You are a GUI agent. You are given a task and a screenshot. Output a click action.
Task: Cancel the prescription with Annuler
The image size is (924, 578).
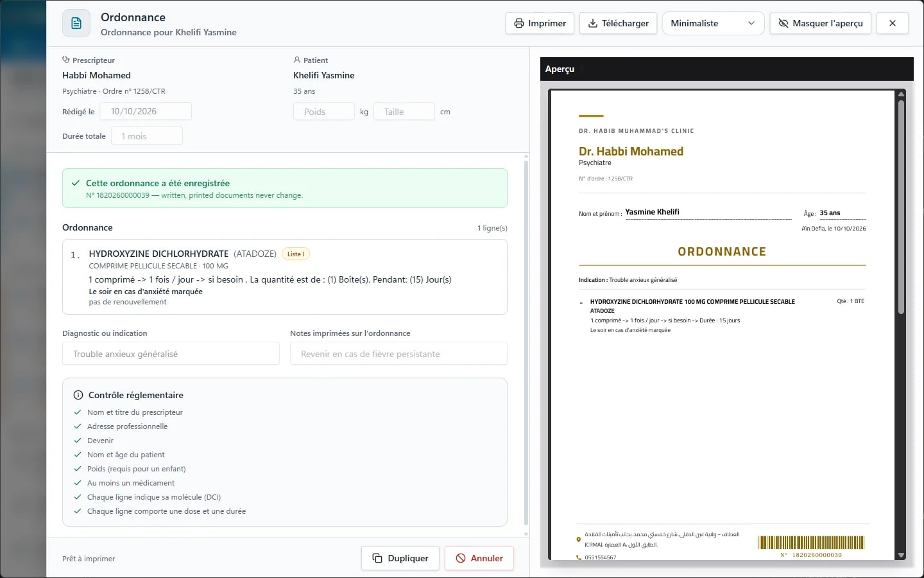479,558
